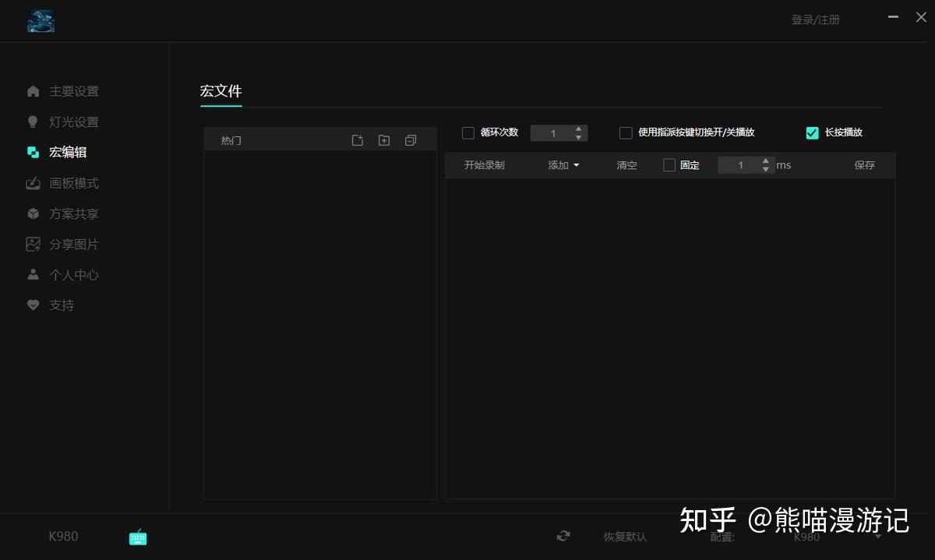Disable the 长按播放 checkbox
This screenshot has width=935, height=560.
[813, 132]
